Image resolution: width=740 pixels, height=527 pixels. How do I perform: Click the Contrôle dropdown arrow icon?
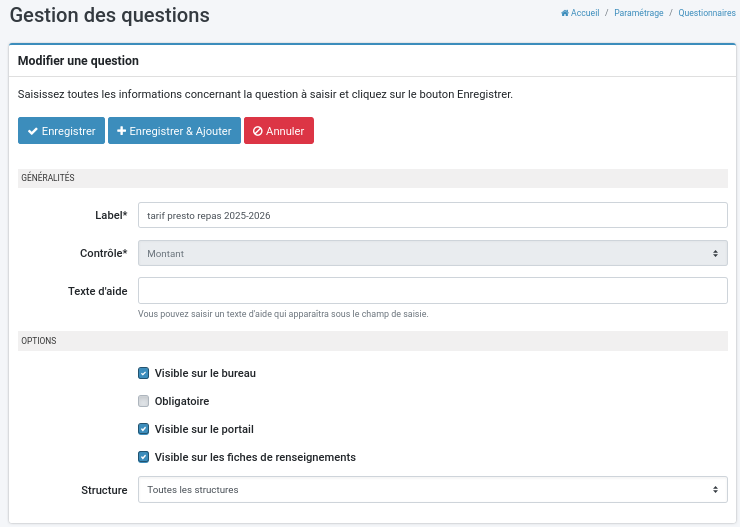pos(715,253)
